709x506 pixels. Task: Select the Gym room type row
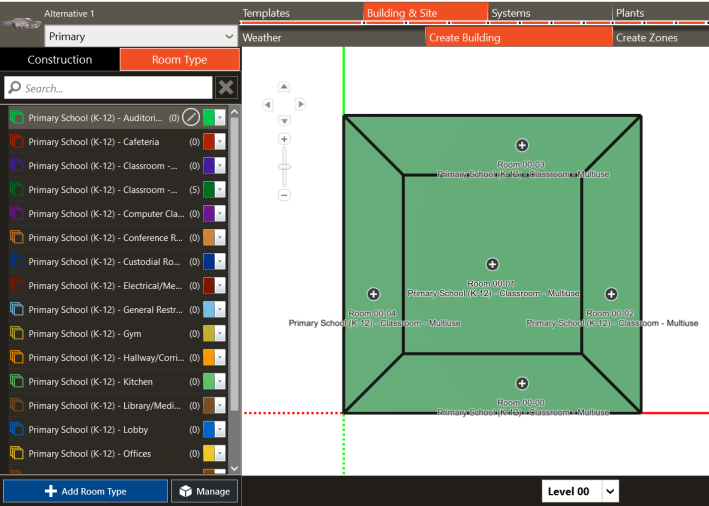(x=118, y=333)
